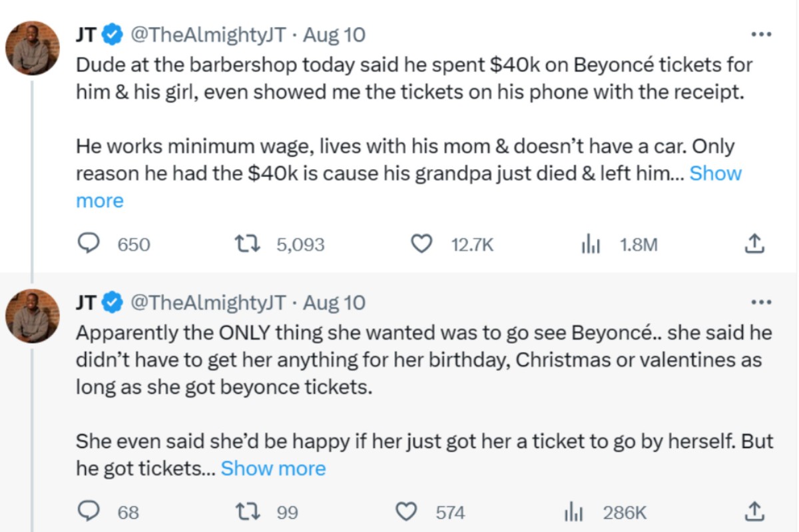Open JT's profile picture on second tweet
This screenshot has height=532, width=799.
pos(33,316)
